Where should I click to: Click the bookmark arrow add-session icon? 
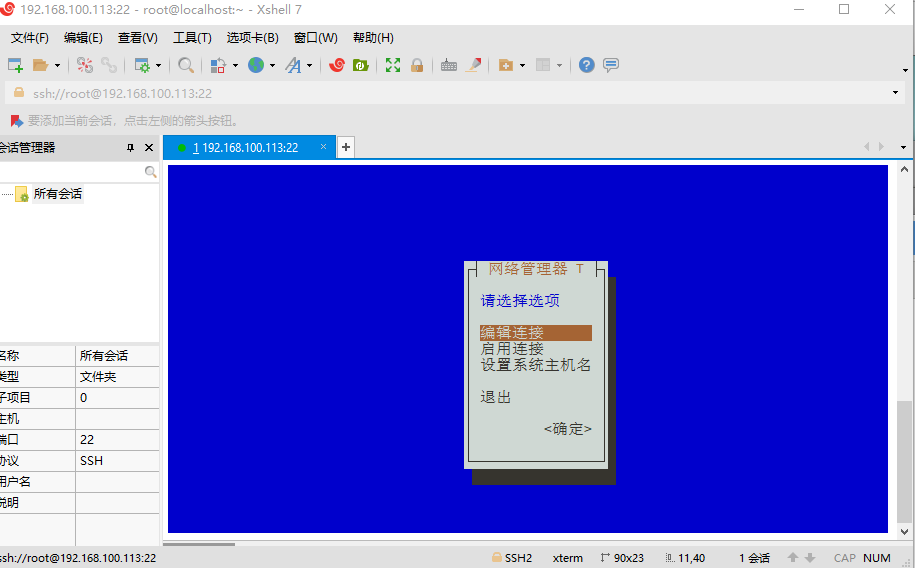click(x=17, y=121)
